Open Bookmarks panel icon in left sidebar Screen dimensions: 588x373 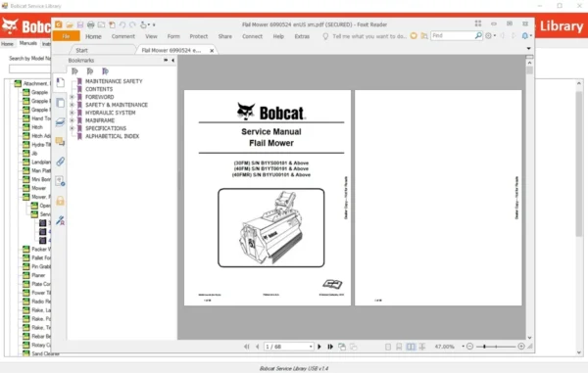(61, 82)
